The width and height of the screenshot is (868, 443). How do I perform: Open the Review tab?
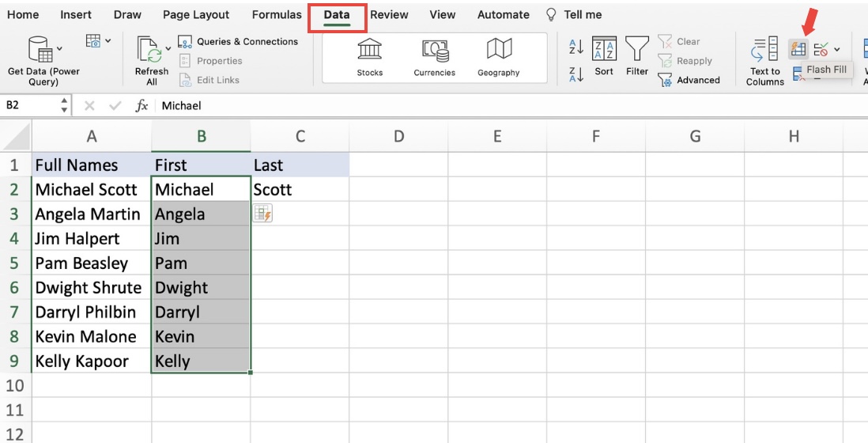[x=389, y=15]
